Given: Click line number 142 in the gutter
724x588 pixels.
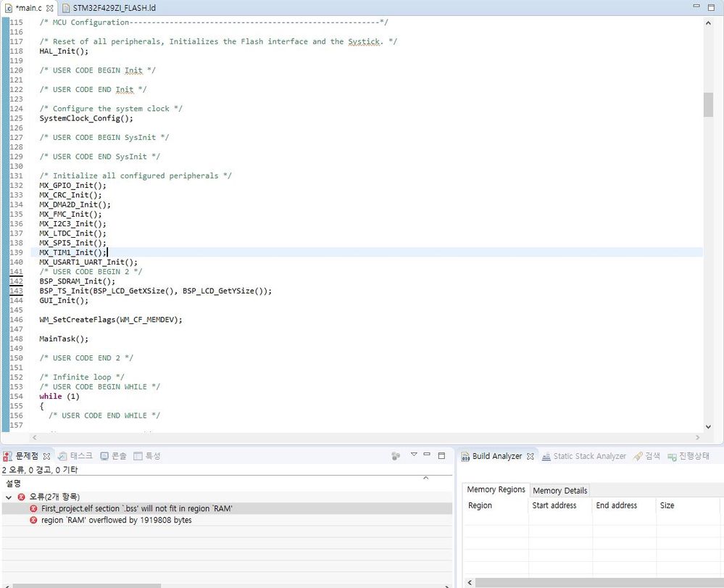Looking at the screenshot, I should coord(16,281).
